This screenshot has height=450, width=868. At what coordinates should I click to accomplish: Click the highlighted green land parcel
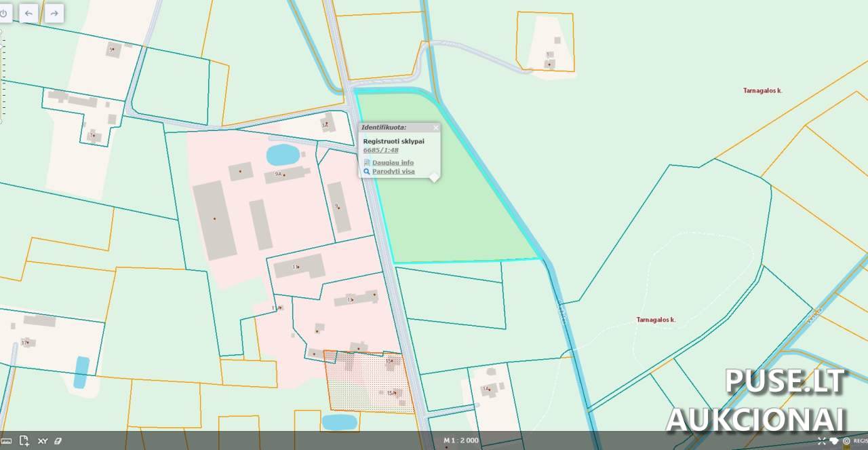[461, 217]
